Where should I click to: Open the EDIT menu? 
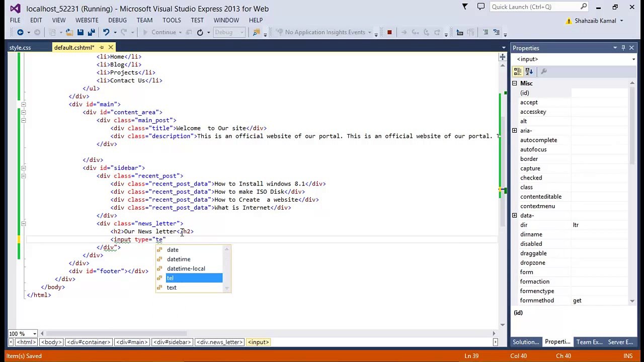pyautogui.click(x=36, y=20)
